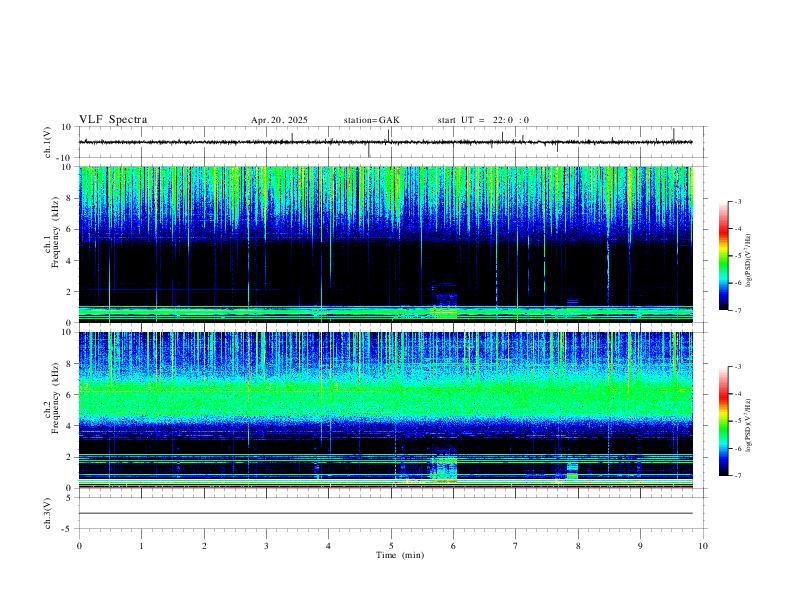Click the "-3" tick on ch.1 colorbar
The image size is (792, 612).
point(737,201)
